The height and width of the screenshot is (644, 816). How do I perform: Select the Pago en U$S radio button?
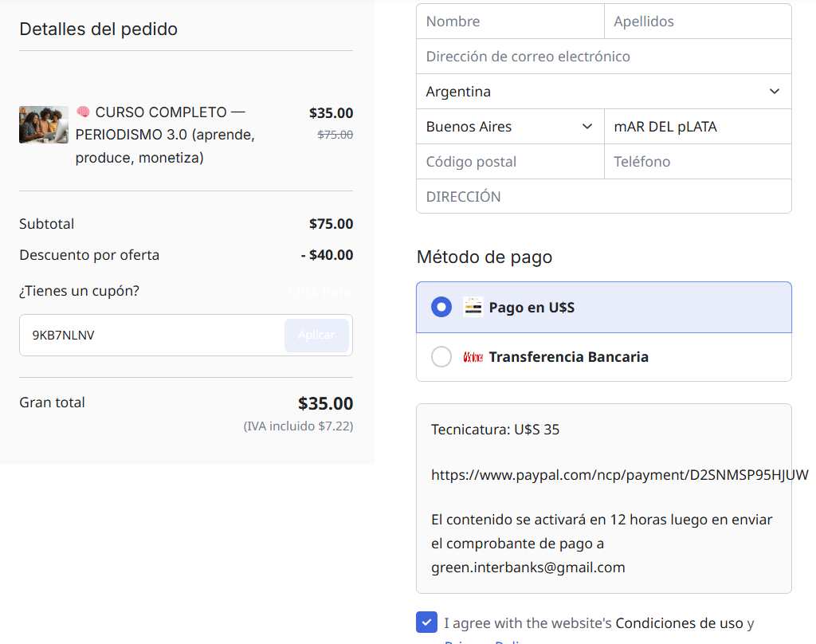point(441,307)
